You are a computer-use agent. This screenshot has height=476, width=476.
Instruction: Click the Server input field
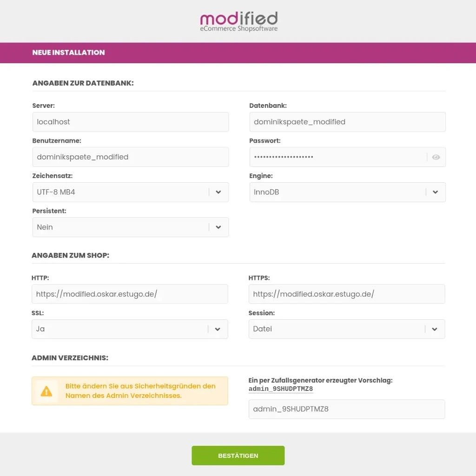(x=130, y=122)
